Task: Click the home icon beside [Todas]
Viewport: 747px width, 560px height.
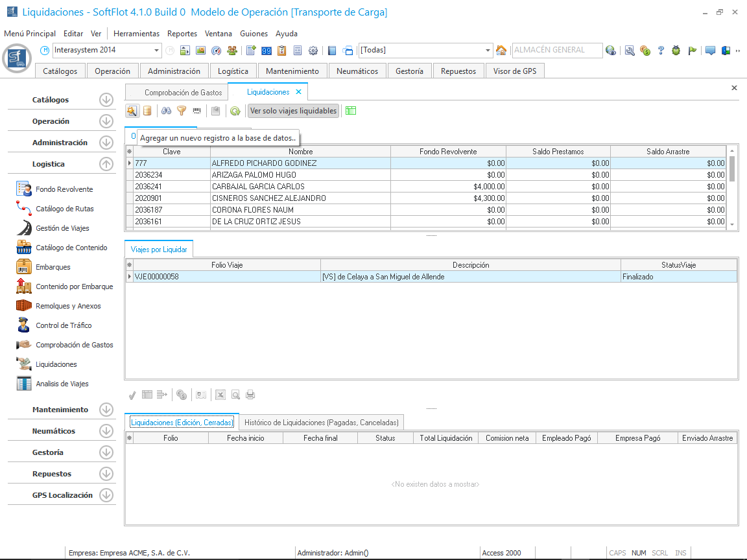Action: pyautogui.click(x=501, y=51)
